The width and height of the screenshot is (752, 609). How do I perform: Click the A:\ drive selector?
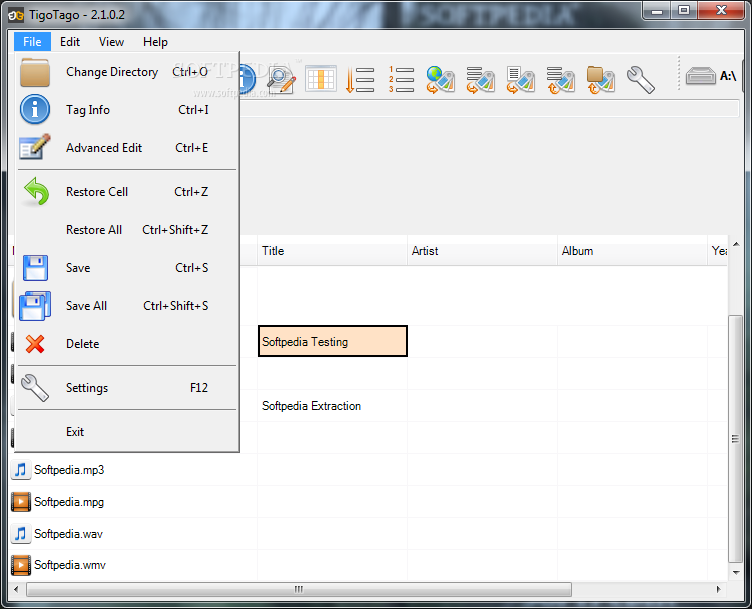click(x=711, y=76)
